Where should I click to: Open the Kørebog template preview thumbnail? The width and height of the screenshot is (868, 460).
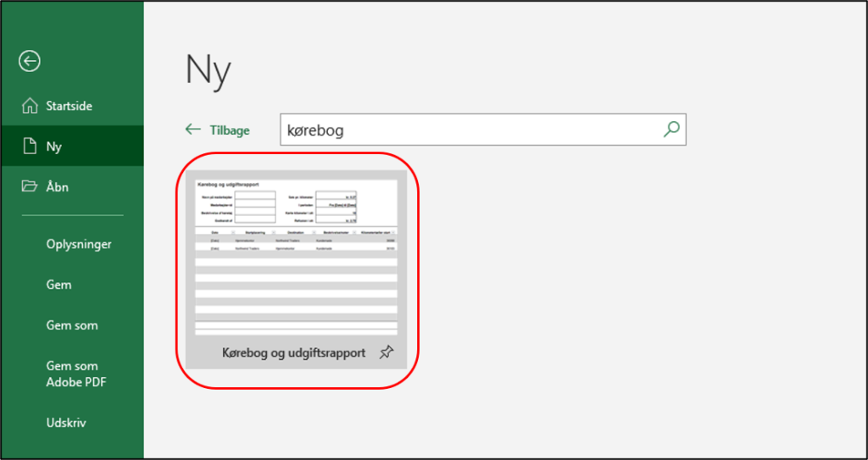(x=296, y=256)
